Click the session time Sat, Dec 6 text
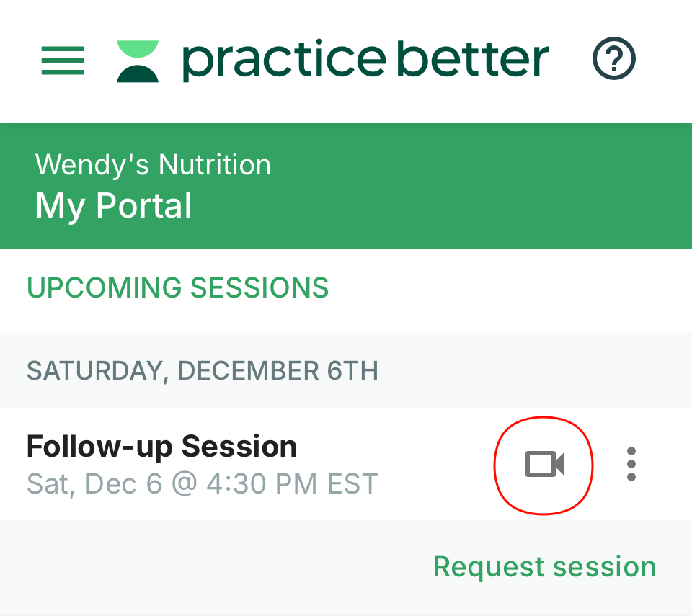This screenshot has width=692, height=616. point(202,483)
